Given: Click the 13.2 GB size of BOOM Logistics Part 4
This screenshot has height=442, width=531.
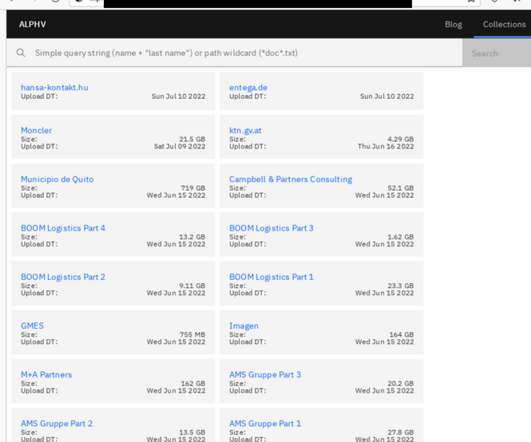Looking at the screenshot, I should (x=192, y=237).
